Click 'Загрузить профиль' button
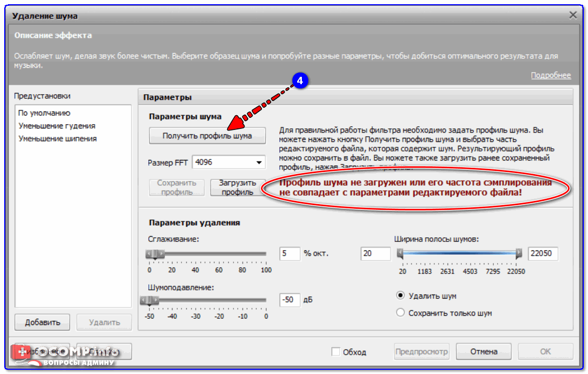This screenshot has width=588, height=374. [x=237, y=187]
